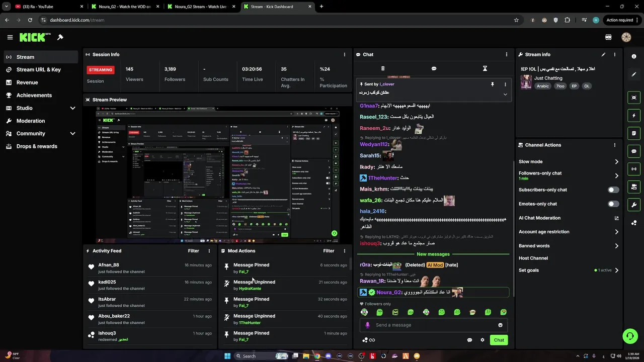Open AI Chat Moderation external link icon
This screenshot has height=362, width=644.
(x=617, y=218)
